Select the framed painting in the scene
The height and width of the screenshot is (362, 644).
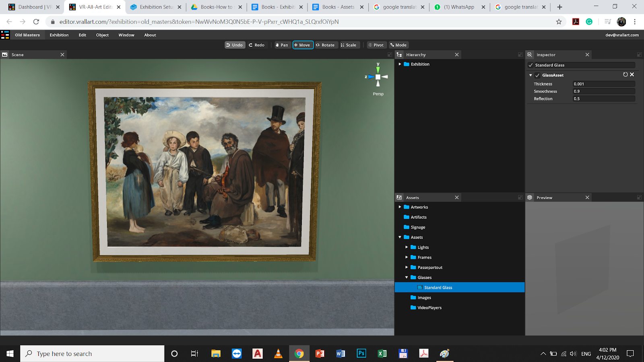(x=204, y=172)
